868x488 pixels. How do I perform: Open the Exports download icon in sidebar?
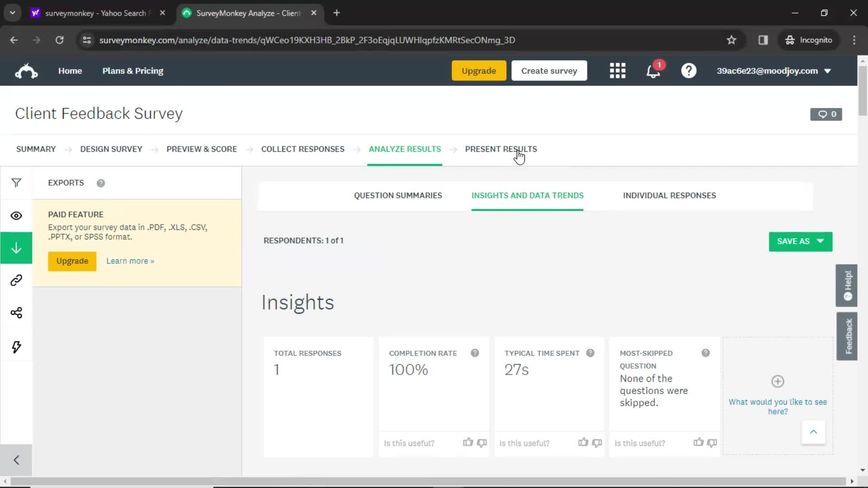[x=16, y=248]
